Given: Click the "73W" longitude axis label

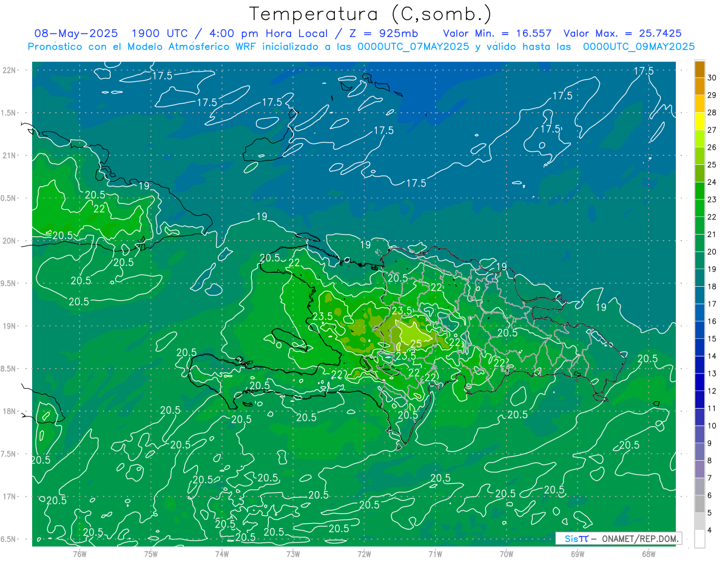Looking at the screenshot, I should (293, 554).
